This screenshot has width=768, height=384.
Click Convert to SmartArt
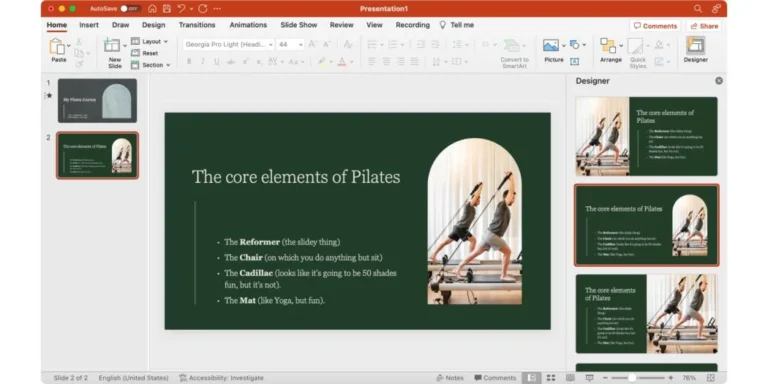click(514, 53)
